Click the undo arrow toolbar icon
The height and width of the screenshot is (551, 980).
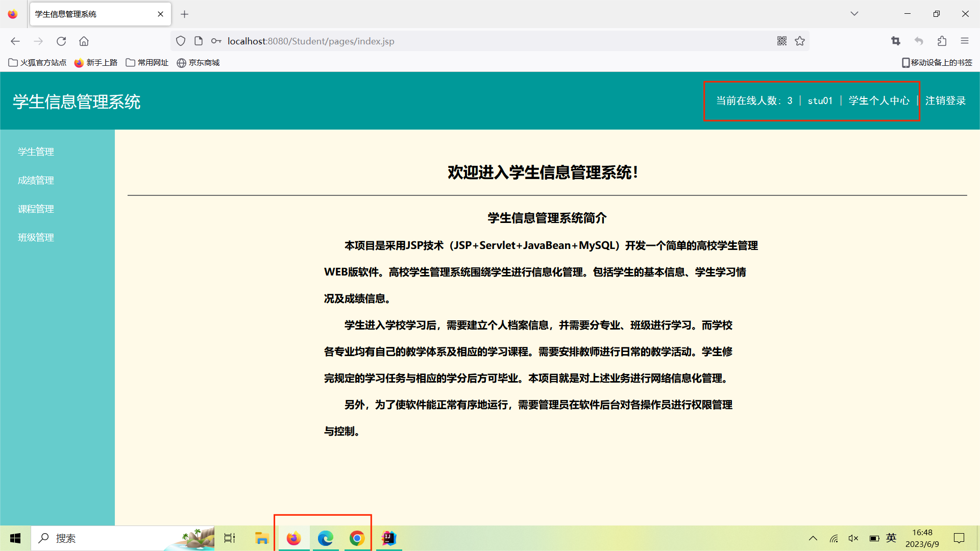click(919, 41)
